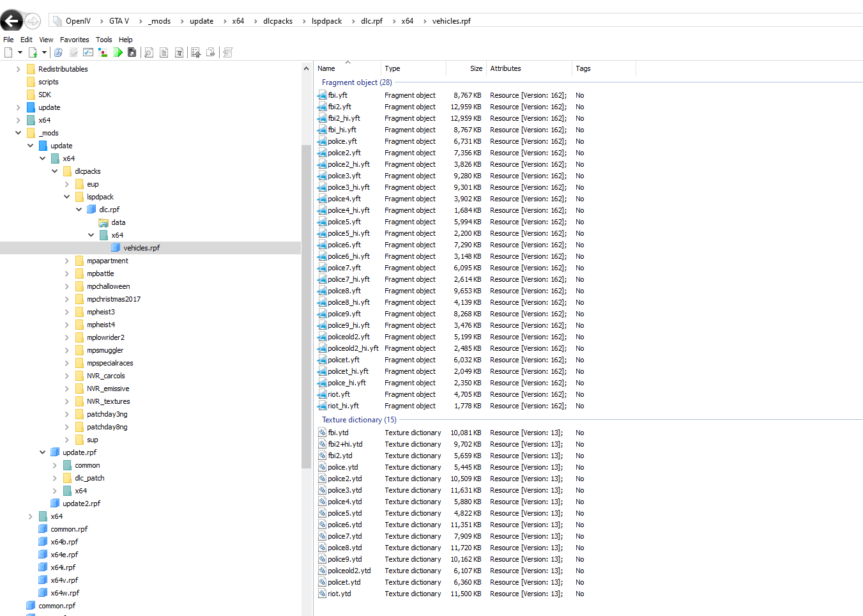Screen dimensions: 863x616
Task: Sort the list by the Size column
Action: pos(466,68)
